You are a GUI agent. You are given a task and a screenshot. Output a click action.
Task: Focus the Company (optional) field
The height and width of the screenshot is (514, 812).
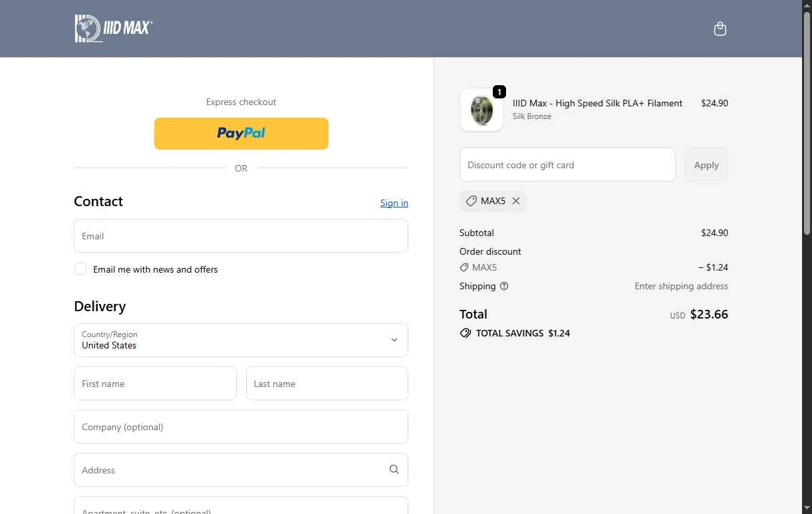pos(241,427)
